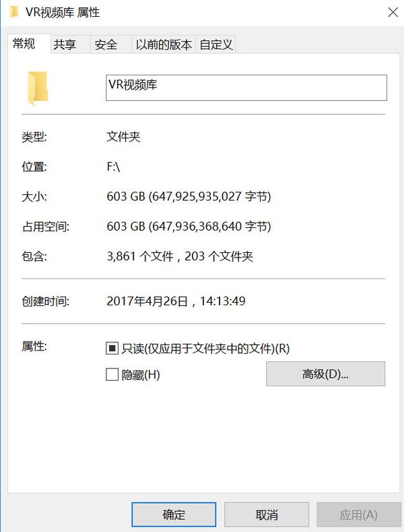Open the 共享 tab
The height and width of the screenshot is (532, 404).
point(65,44)
